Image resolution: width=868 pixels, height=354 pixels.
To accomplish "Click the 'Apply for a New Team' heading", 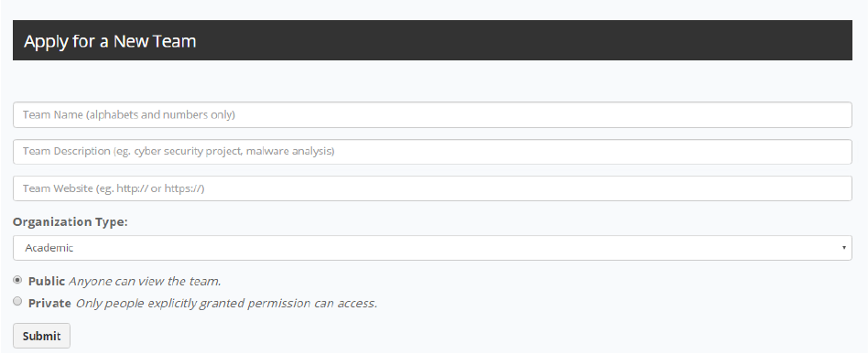I will pos(110,41).
